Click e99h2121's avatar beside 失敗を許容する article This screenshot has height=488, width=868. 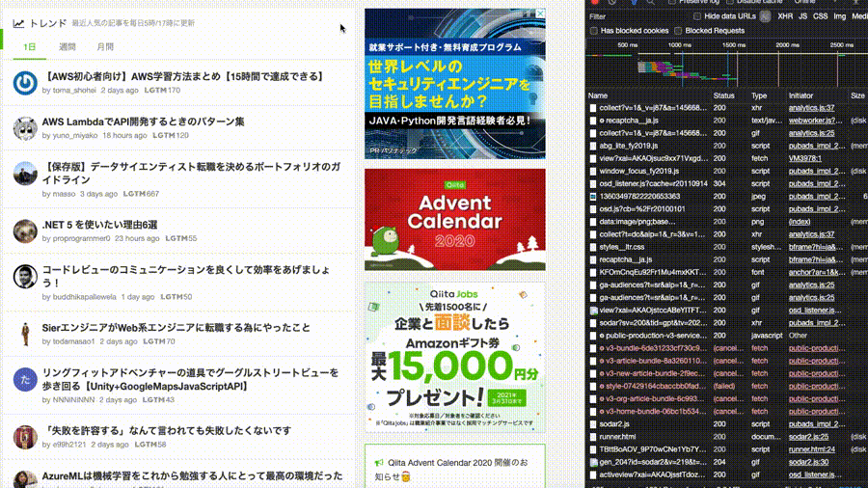click(x=25, y=437)
